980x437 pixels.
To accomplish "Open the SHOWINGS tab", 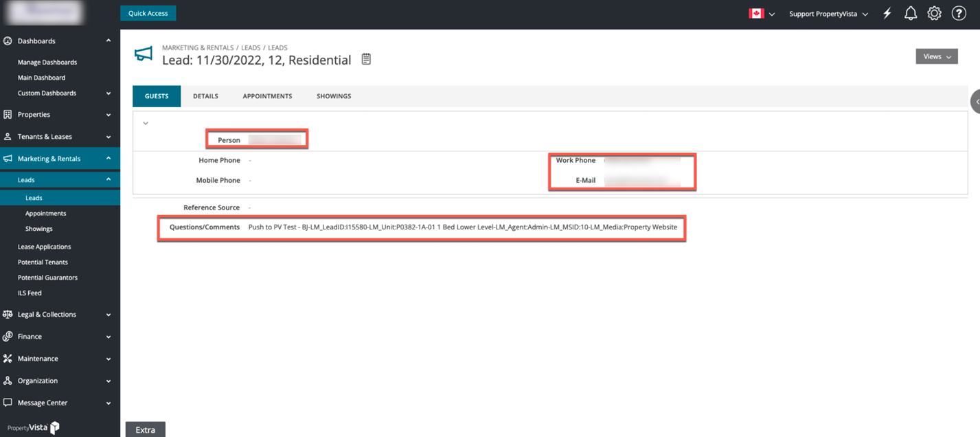I will (334, 96).
